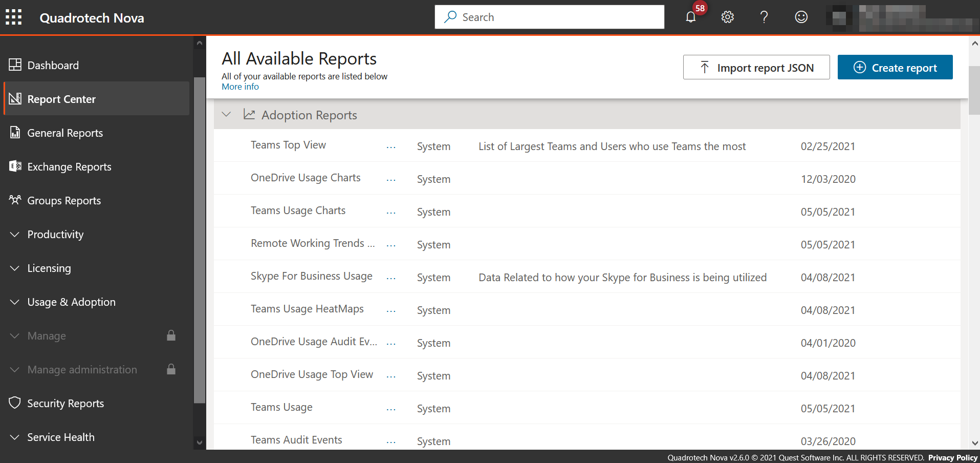Open the Skype For Business Usage report
This screenshot has width=980, height=463.
tap(312, 276)
